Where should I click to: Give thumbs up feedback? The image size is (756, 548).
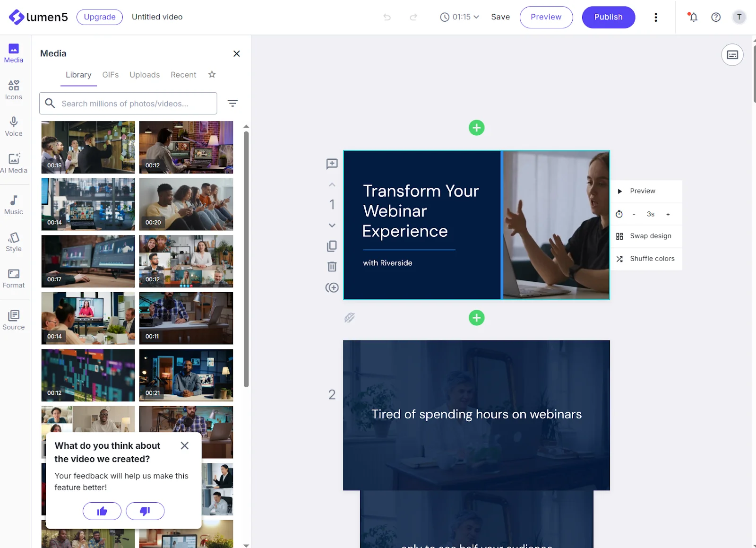(x=102, y=511)
